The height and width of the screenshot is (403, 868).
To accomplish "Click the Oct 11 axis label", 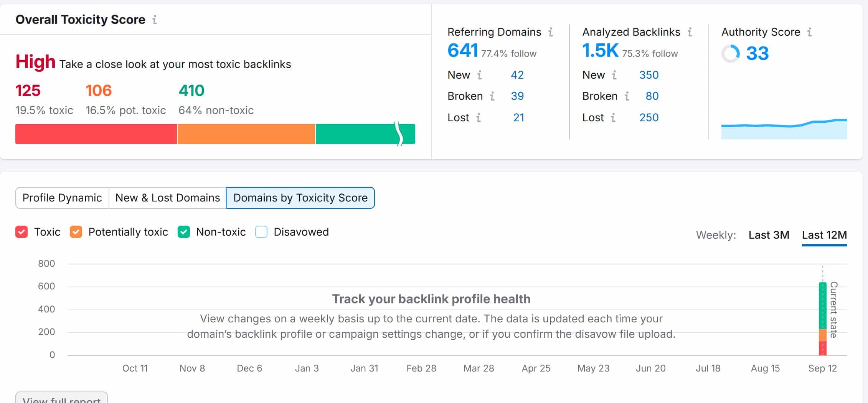I will pos(135,368).
